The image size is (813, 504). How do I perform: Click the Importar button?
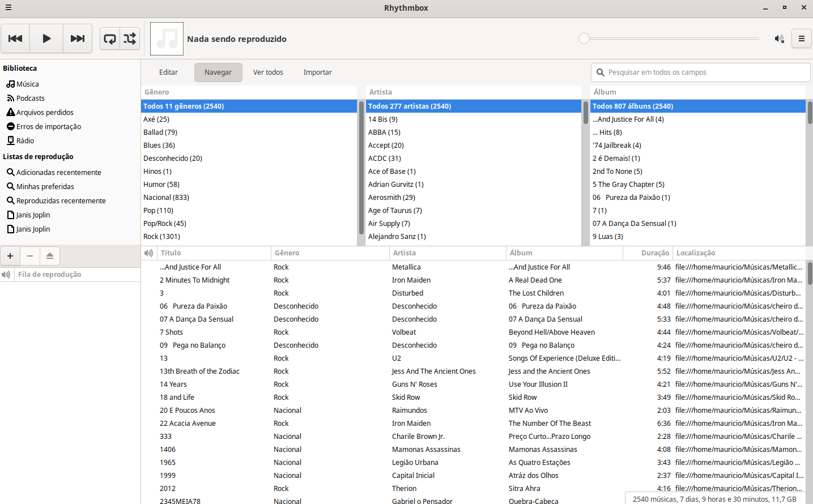pos(318,72)
